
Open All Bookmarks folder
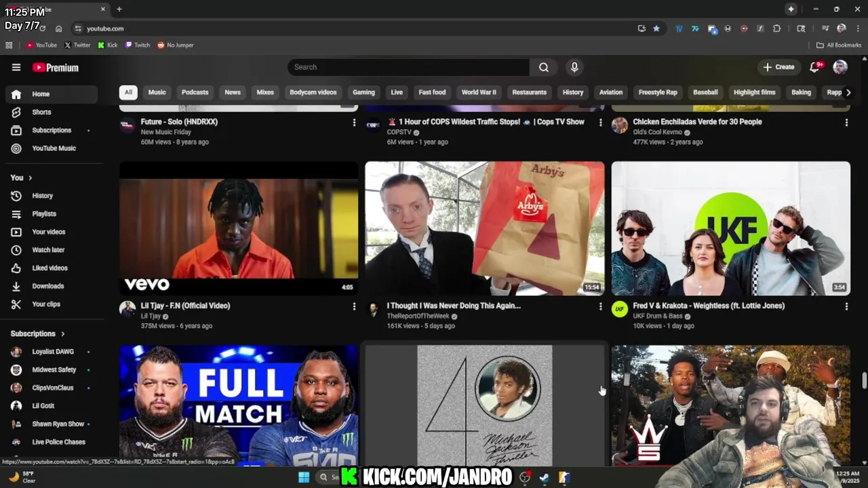pos(839,45)
